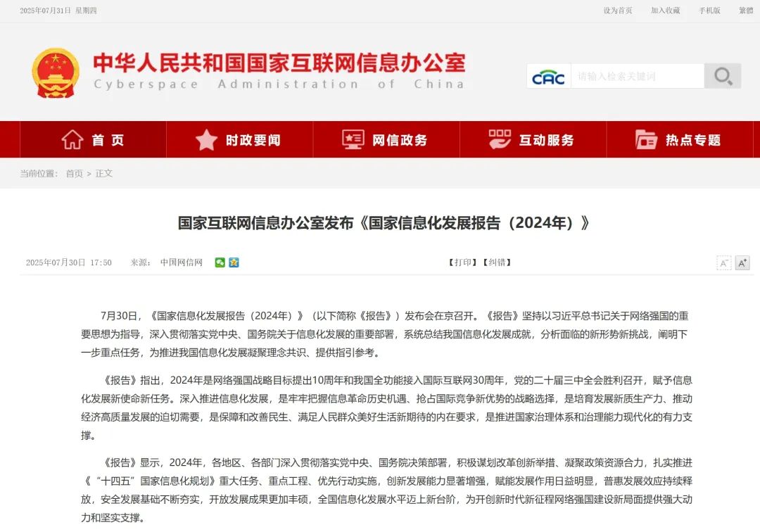Click the 【纠错】 error-report link
The image size is (760, 532).
click(x=497, y=262)
